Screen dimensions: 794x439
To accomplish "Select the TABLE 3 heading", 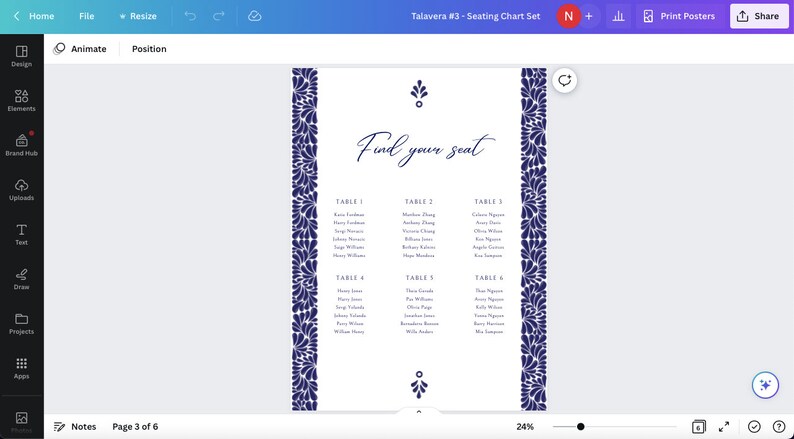I will pyautogui.click(x=488, y=202).
